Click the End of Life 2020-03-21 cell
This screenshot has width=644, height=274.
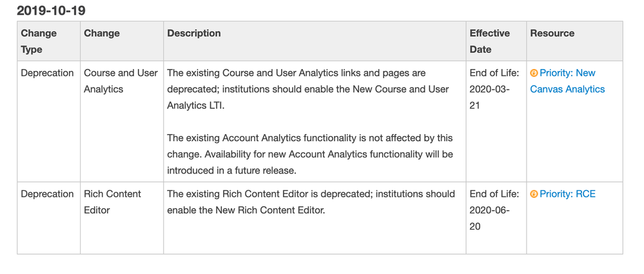[x=493, y=89]
